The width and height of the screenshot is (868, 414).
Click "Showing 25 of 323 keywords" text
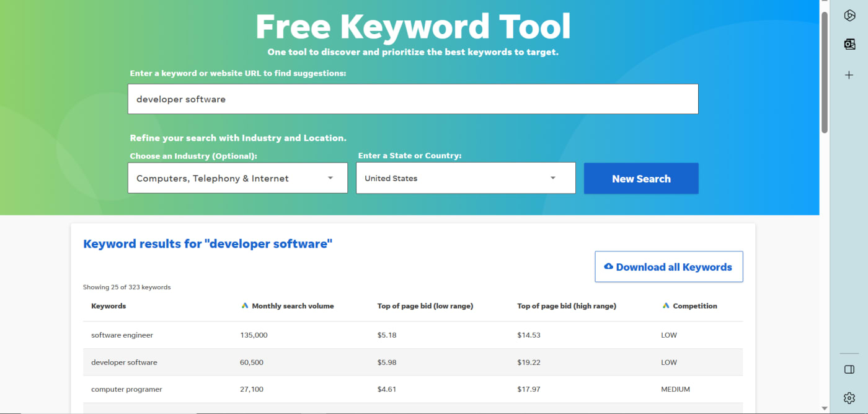click(126, 287)
